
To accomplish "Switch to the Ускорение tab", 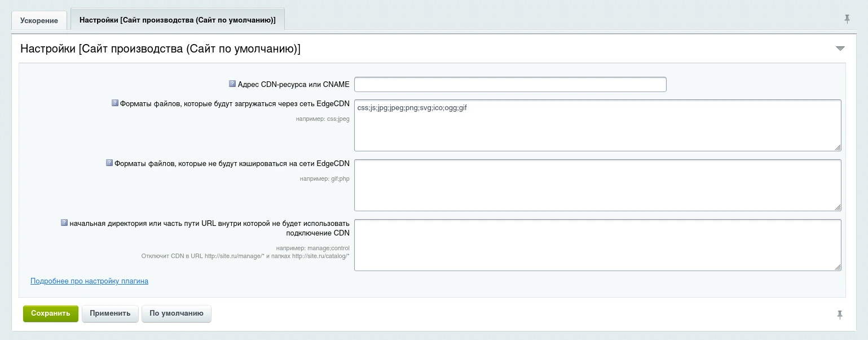I will tap(39, 20).
